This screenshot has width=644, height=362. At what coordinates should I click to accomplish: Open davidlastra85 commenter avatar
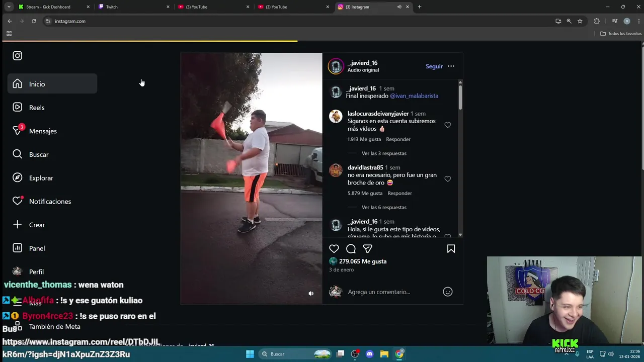coord(336,170)
